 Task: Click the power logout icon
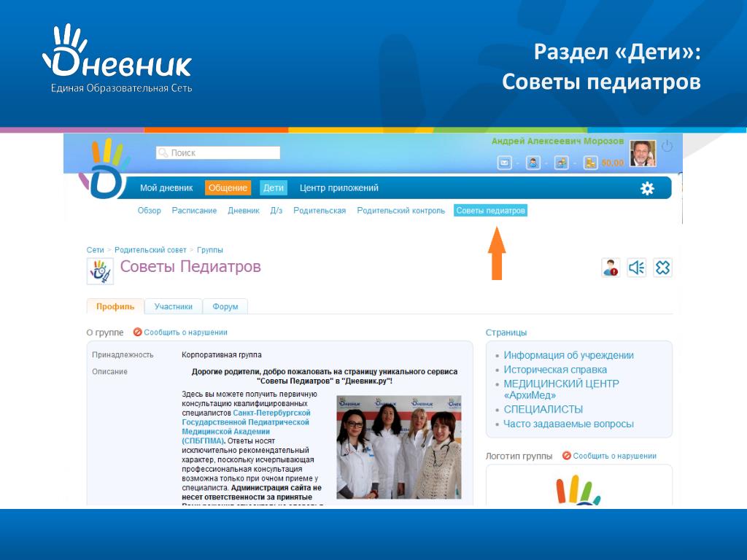tap(667, 146)
